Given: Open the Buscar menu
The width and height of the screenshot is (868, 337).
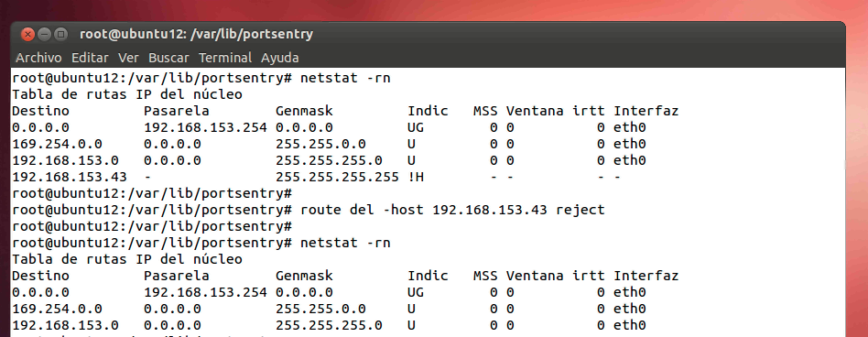Looking at the screenshot, I should point(168,58).
